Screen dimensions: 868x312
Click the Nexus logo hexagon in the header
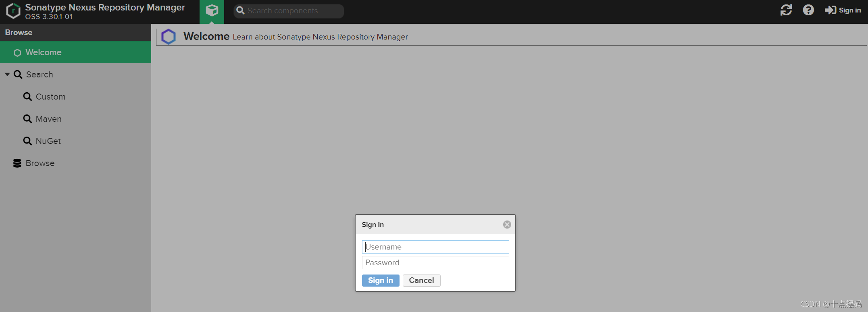point(13,11)
